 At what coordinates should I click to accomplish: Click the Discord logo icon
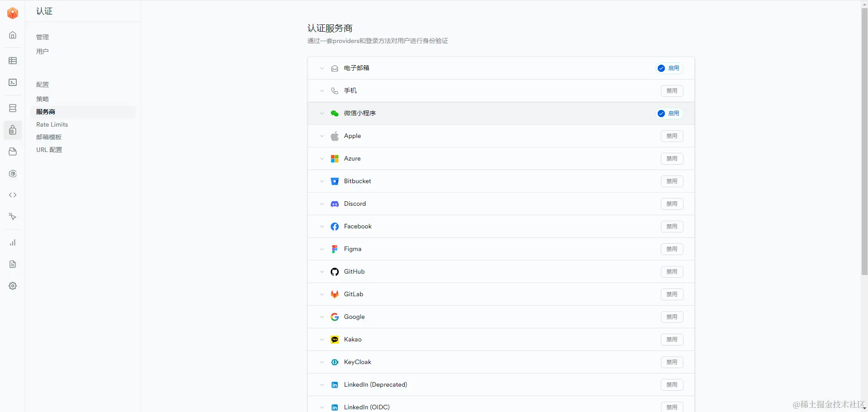pos(335,204)
